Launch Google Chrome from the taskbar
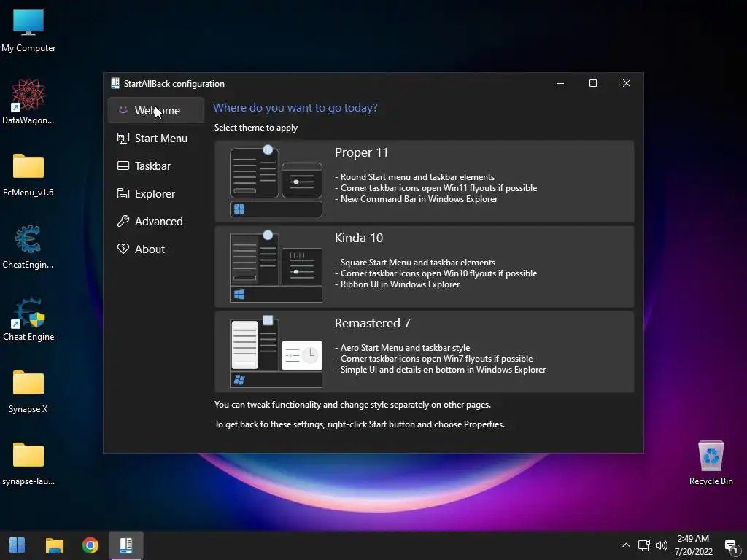This screenshot has height=560, width=747. tap(90, 545)
